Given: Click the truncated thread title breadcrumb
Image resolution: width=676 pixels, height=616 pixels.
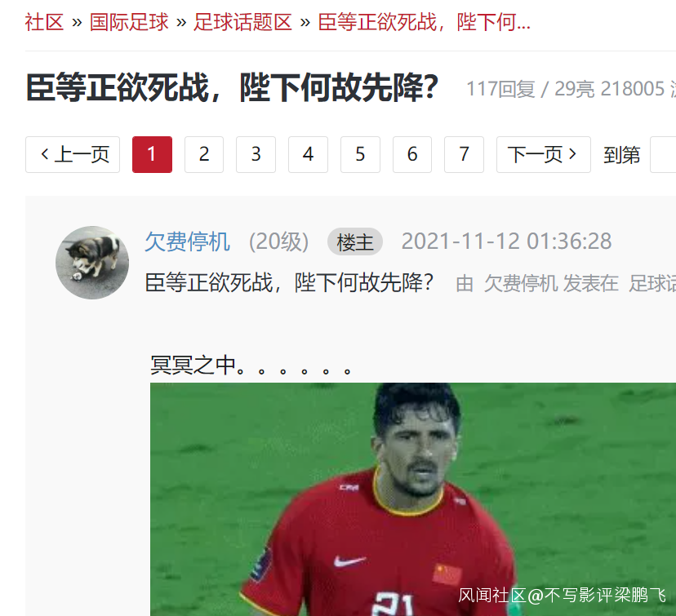Looking at the screenshot, I should (424, 22).
